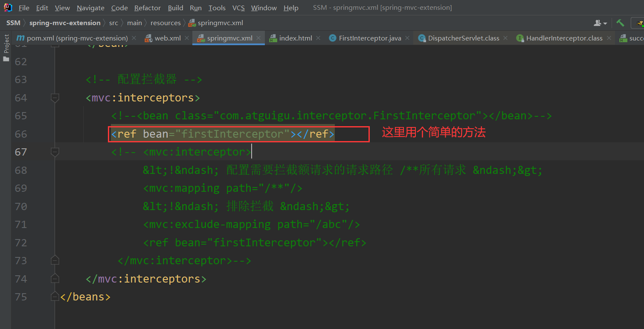Open the File menu

24,8
